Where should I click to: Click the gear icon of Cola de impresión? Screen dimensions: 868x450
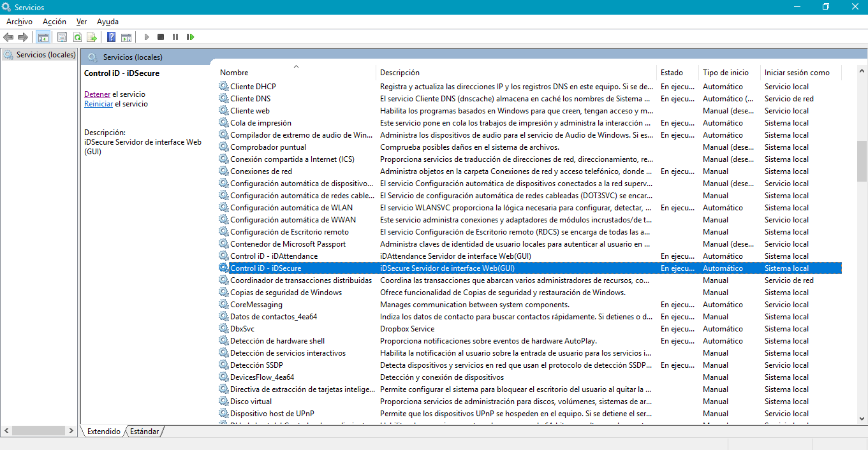click(x=224, y=122)
